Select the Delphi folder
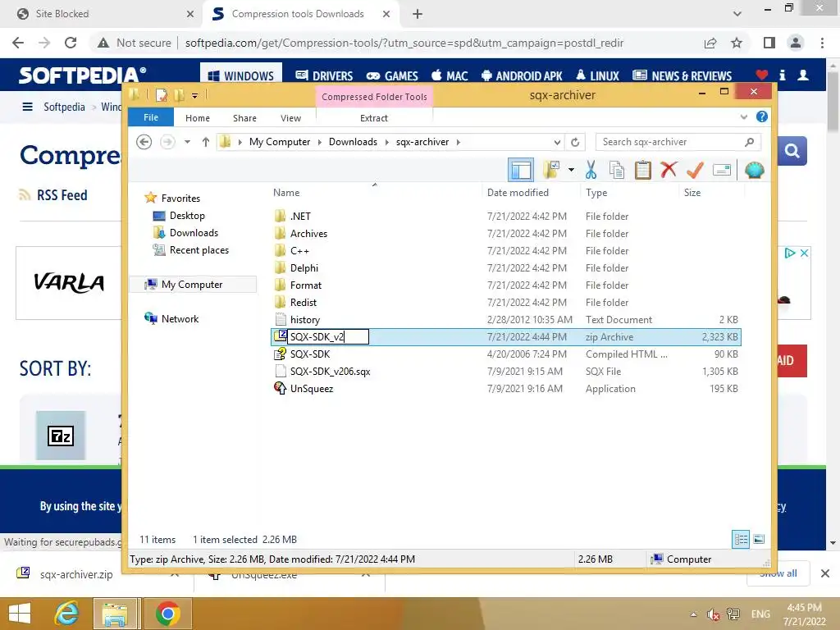This screenshot has height=630, width=840. point(506,268)
